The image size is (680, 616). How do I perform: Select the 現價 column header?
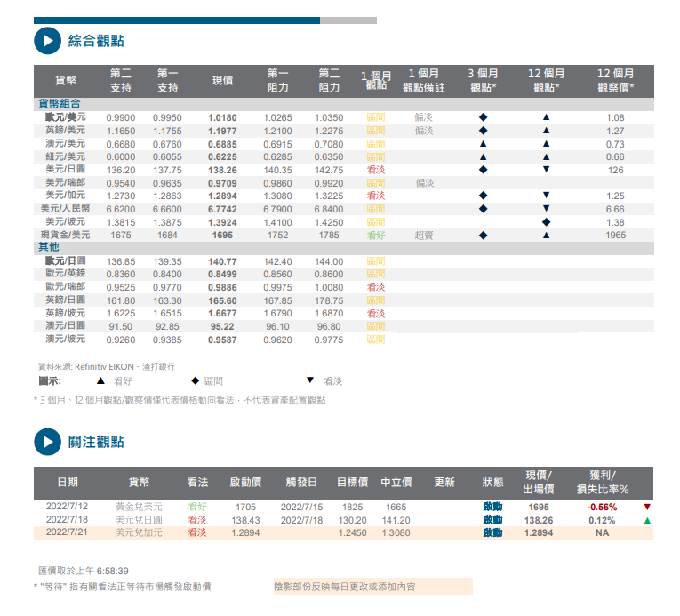(222, 81)
